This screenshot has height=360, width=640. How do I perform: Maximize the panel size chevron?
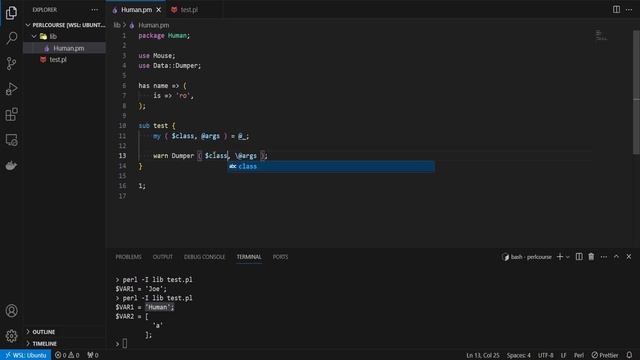(x=616, y=257)
